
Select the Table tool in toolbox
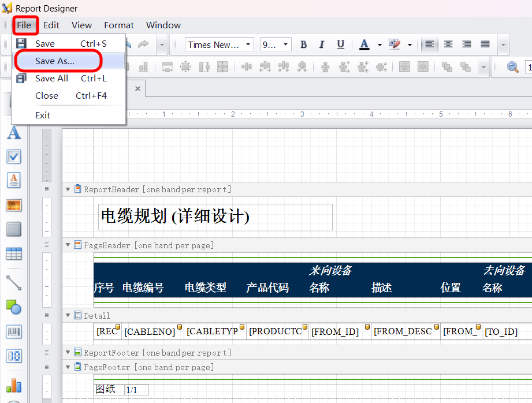(x=14, y=253)
